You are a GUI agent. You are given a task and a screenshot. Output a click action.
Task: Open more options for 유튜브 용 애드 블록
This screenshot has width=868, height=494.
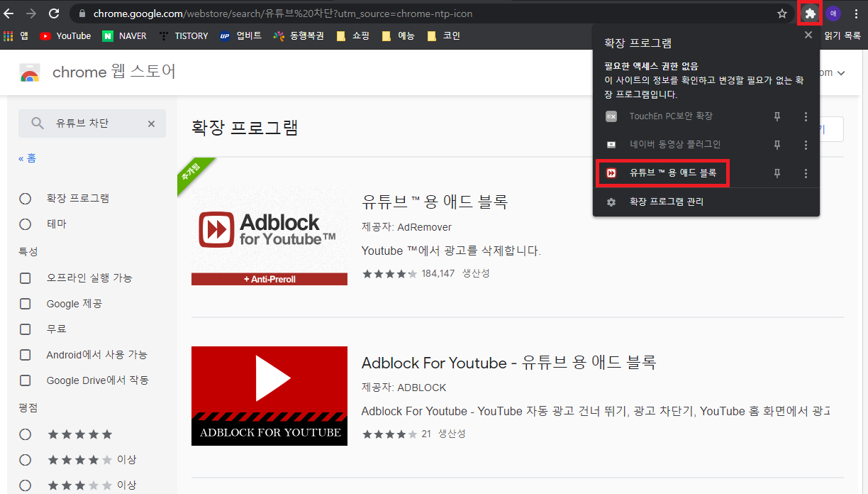click(x=806, y=173)
